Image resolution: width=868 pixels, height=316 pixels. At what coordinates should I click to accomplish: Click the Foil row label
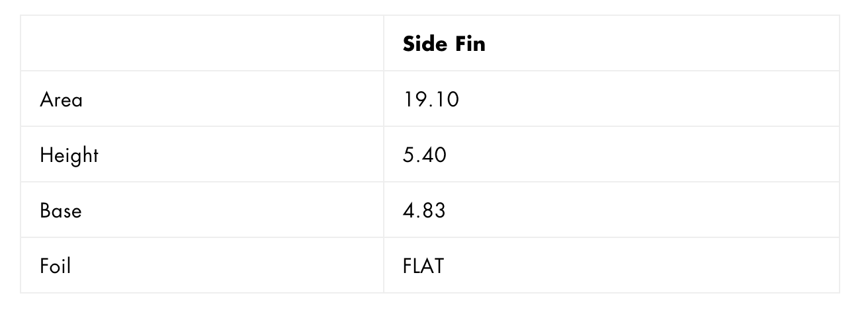point(55,266)
